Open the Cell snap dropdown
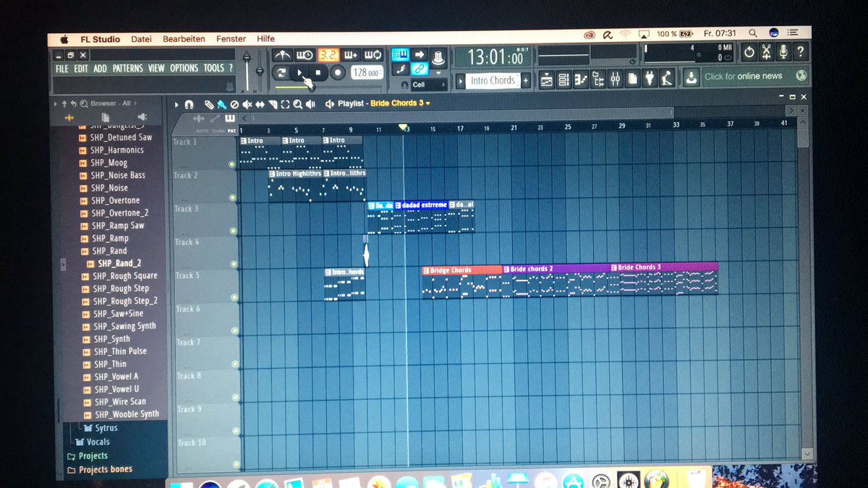The width and height of the screenshot is (868, 488). tap(429, 85)
